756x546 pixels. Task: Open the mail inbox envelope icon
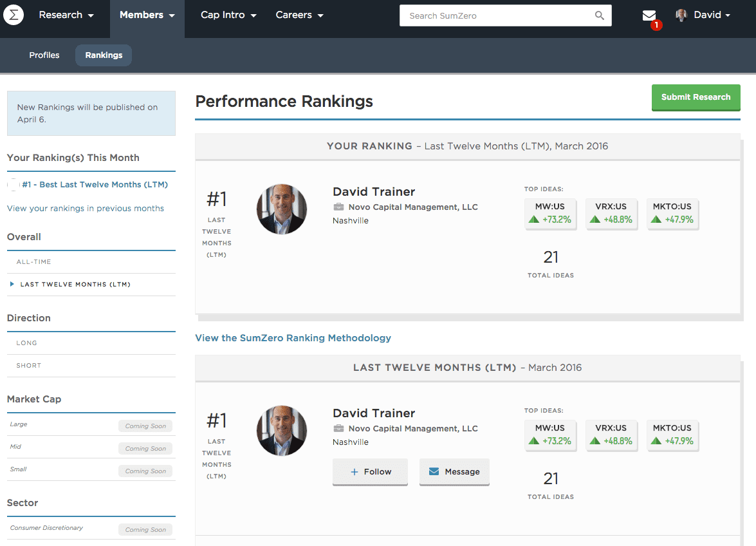pyautogui.click(x=649, y=15)
